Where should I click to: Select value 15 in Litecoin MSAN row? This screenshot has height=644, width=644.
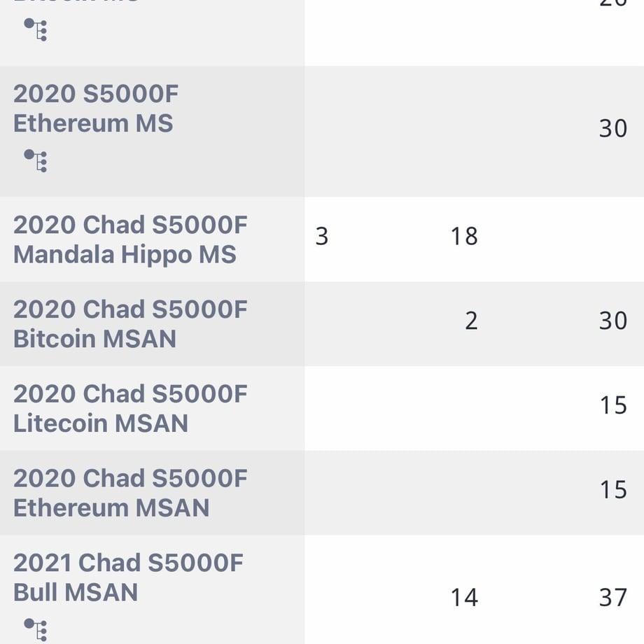tap(613, 405)
